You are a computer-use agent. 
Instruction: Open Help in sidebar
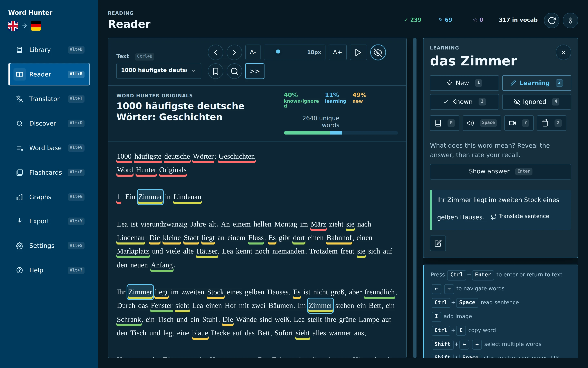point(49,270)
